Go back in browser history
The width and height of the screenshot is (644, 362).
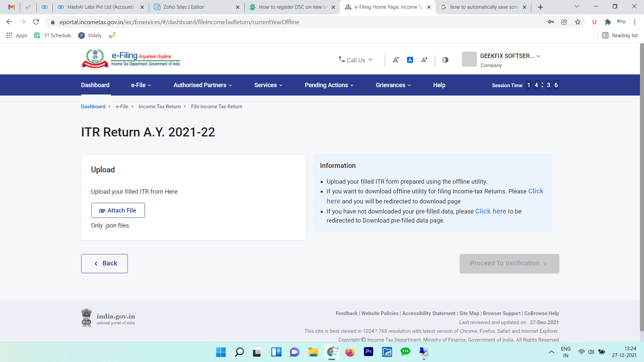point(9,22)
